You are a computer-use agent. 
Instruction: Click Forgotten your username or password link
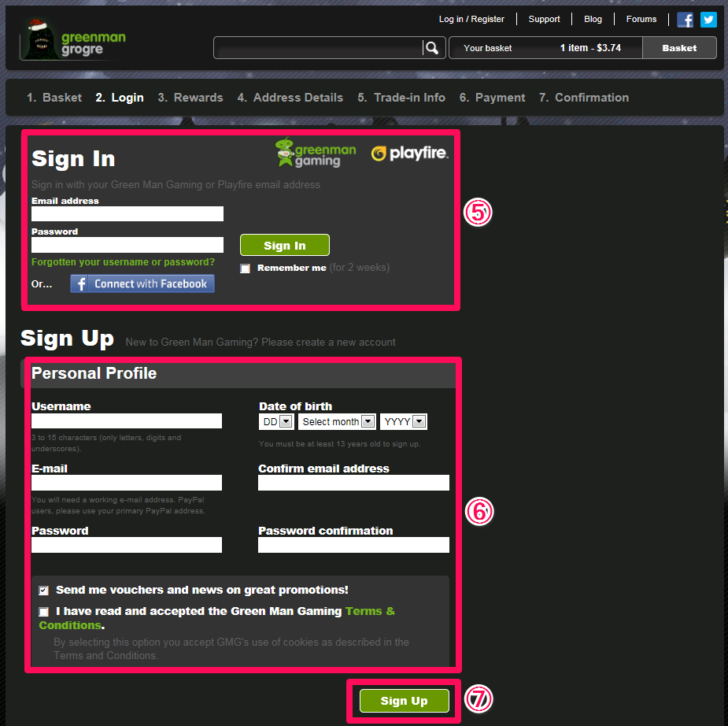[x=123, y=262]
